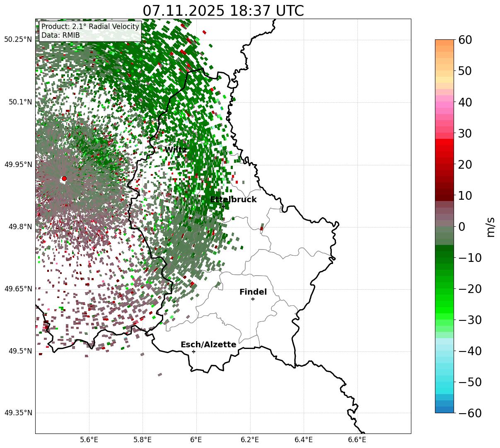
Task: Click the red radar site marker dot
Action: tap(64, 179)
